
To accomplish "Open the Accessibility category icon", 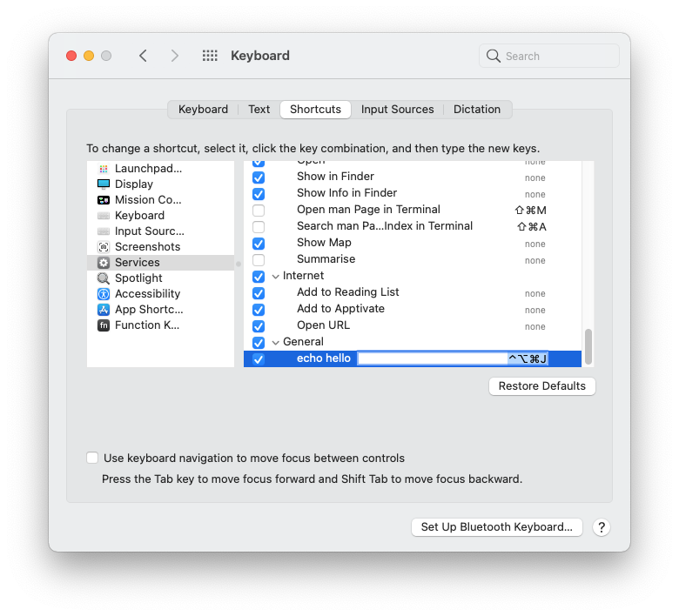I will click(x=104, y=294).
